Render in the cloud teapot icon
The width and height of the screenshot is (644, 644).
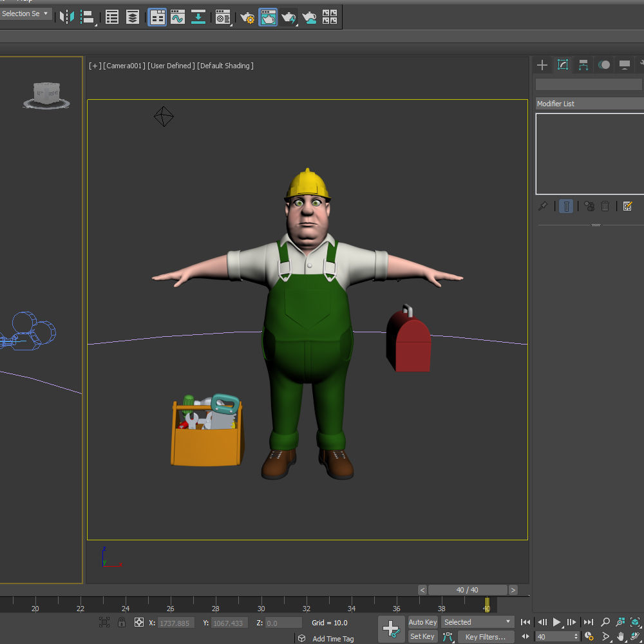(309, 17)
